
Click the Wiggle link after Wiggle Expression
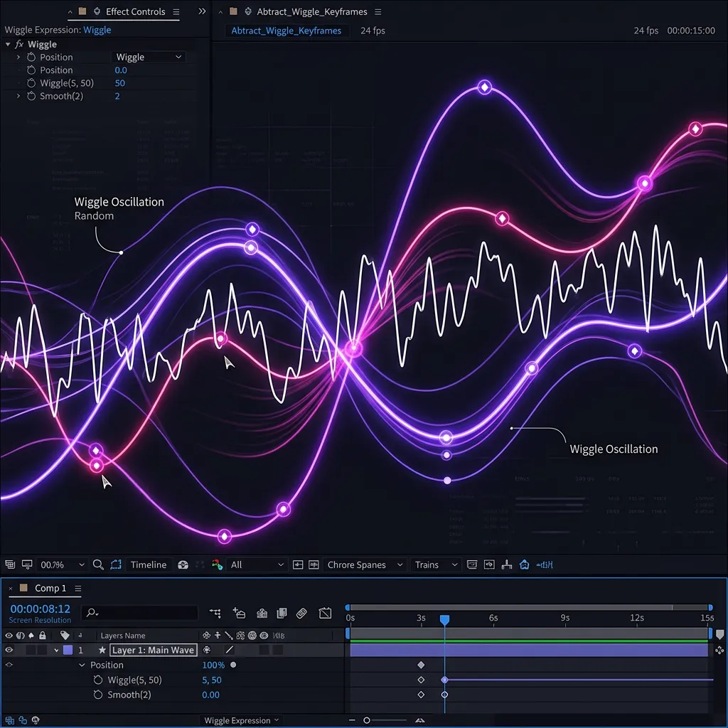tap(97, 30)
